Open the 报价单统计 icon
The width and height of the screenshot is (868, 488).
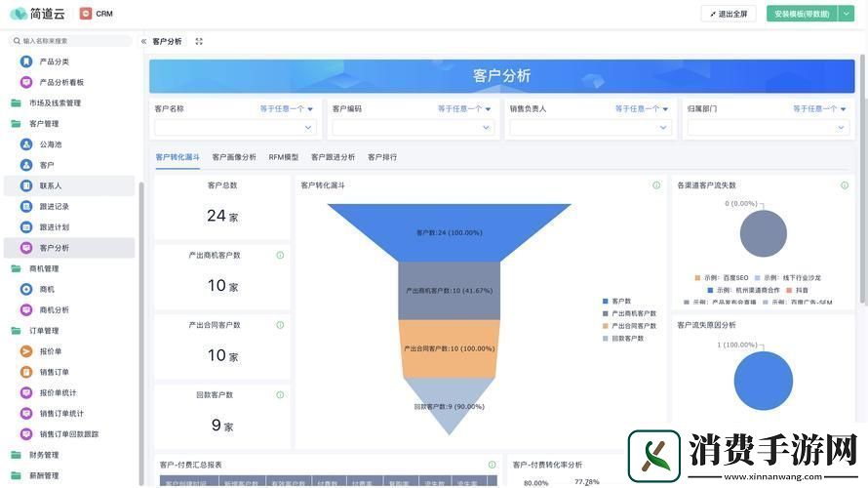[x=26, y=392]
